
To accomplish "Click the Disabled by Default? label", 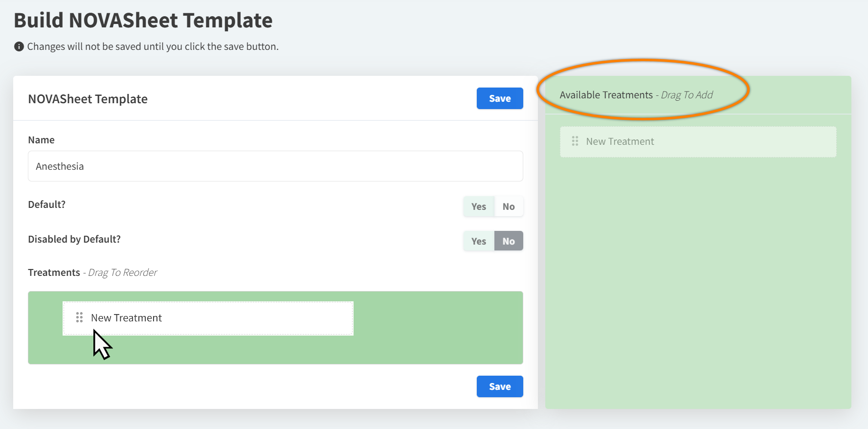I will click(x=74, y=239).
